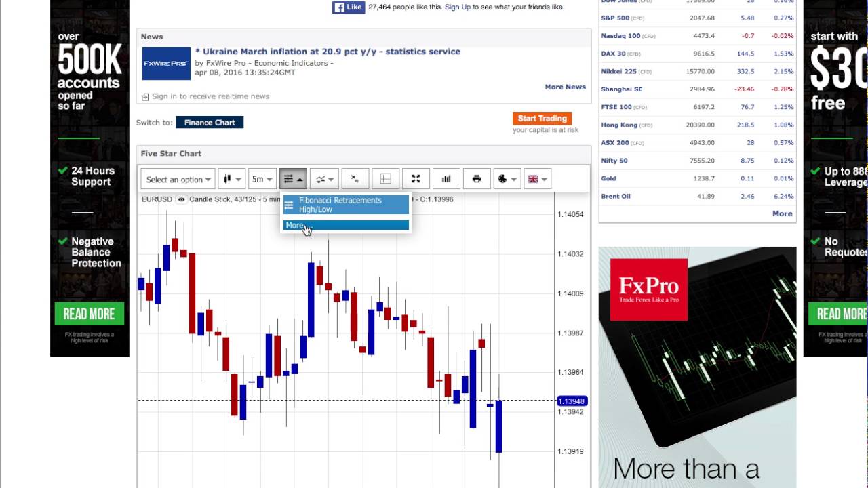The image size is (868, 488).
Task: Open Ukraine March inflation news headline
Action: [328, 52]
